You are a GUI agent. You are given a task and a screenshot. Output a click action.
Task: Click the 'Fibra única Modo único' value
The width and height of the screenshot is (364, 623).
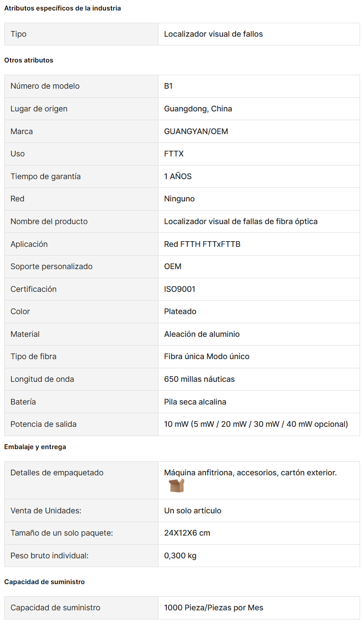tap(207, 356)
